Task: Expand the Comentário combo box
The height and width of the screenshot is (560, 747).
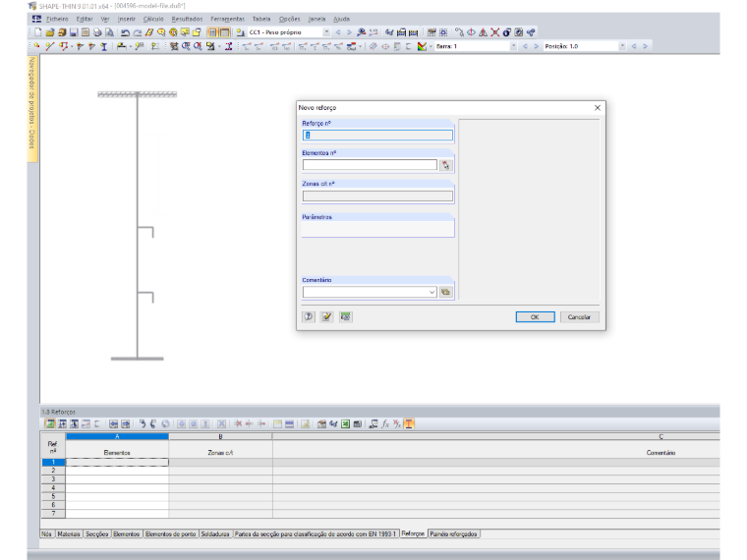Action: pyautogui.click(x=431, y=292)
